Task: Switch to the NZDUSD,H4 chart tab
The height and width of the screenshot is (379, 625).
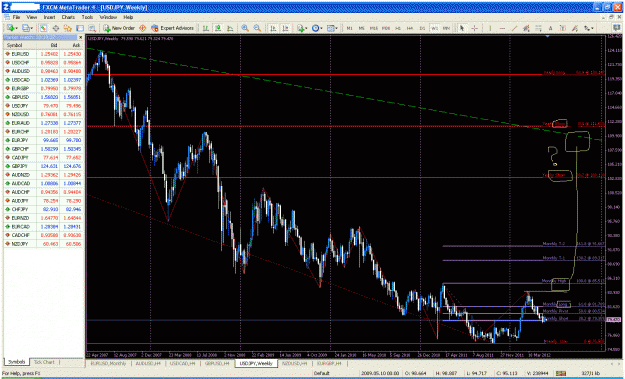Action: click(294, 363)
